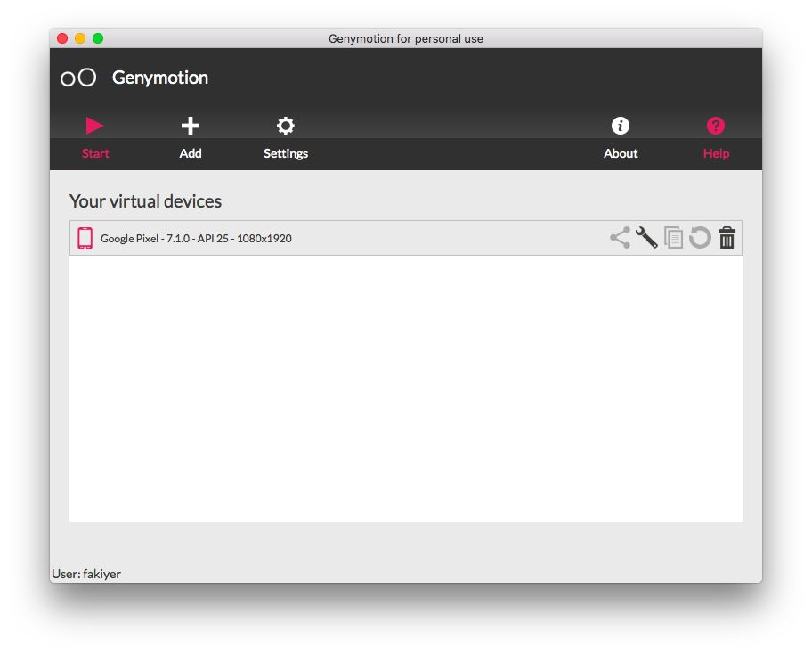Screen dimensions: 812x654
Task: Factory reset the Google Pixel device
Action: tap(700, 238)
